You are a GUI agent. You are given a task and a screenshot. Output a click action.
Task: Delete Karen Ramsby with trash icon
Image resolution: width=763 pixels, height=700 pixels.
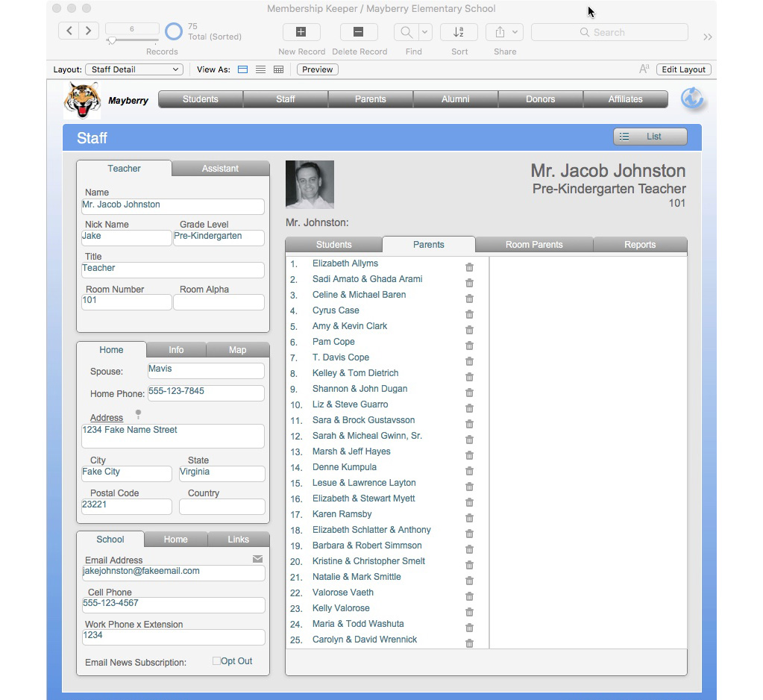pyautogui.click(x=469, y=518)
